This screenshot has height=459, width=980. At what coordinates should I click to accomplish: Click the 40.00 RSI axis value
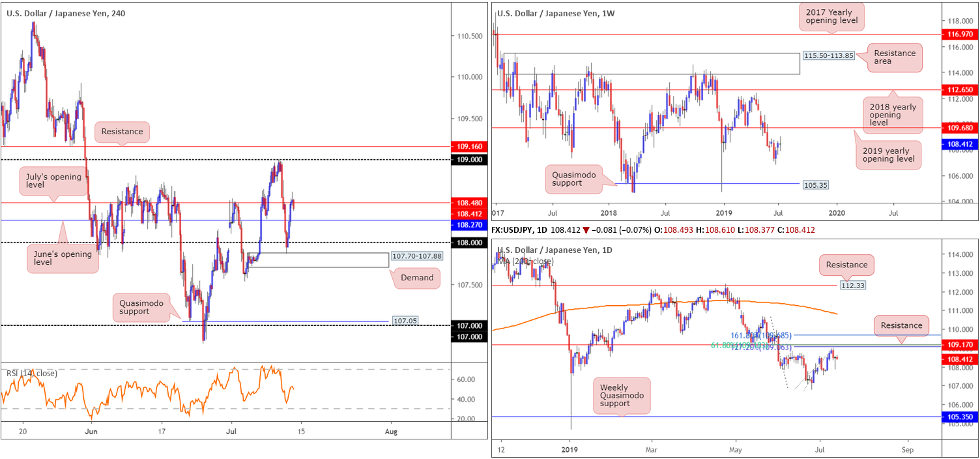click(x=467, y=399)
